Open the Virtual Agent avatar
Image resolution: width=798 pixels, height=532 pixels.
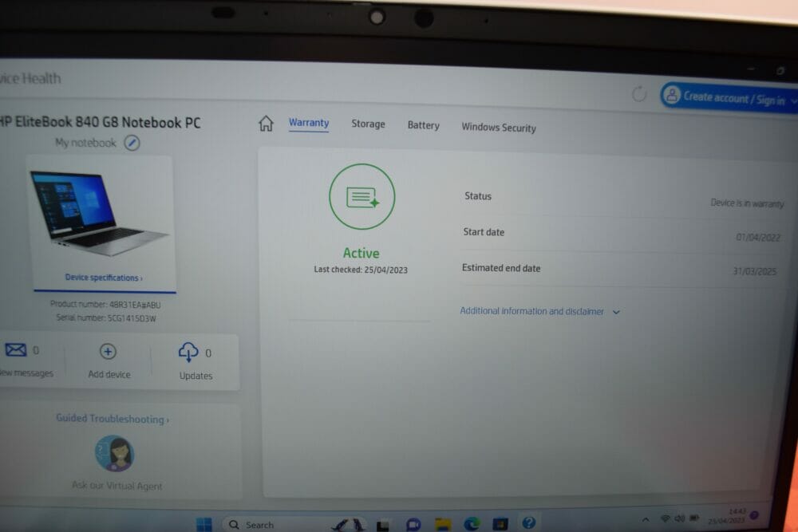point(114,453)
